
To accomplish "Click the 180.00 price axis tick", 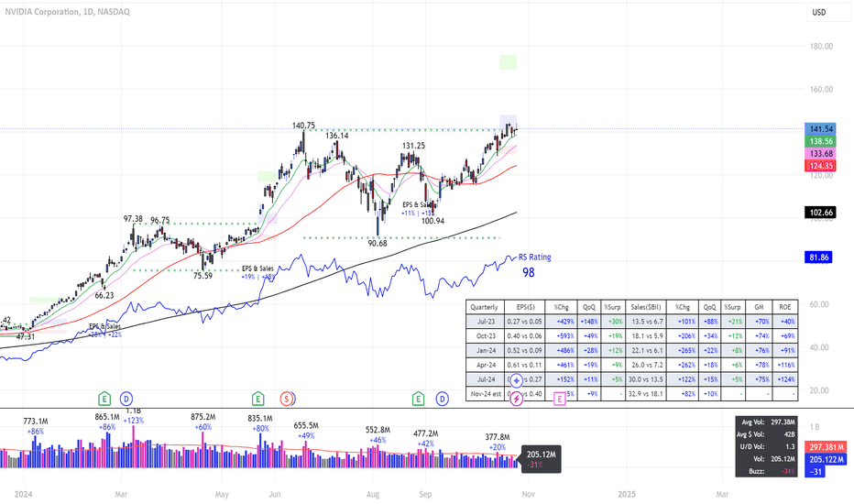I will (x=821, y=47).
